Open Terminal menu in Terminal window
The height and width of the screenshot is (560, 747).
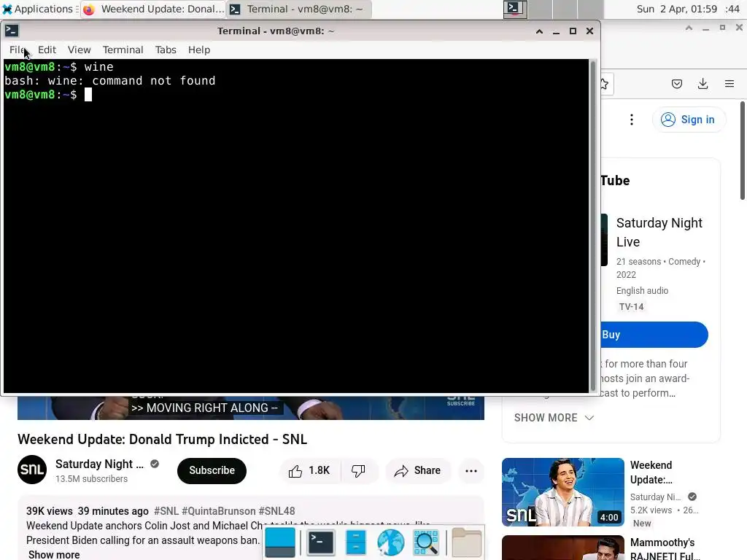point(123,50)
